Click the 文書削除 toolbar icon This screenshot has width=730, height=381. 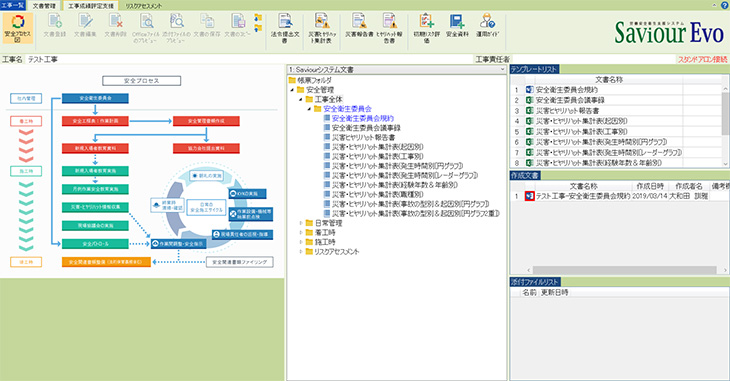(x=115, y=26)
